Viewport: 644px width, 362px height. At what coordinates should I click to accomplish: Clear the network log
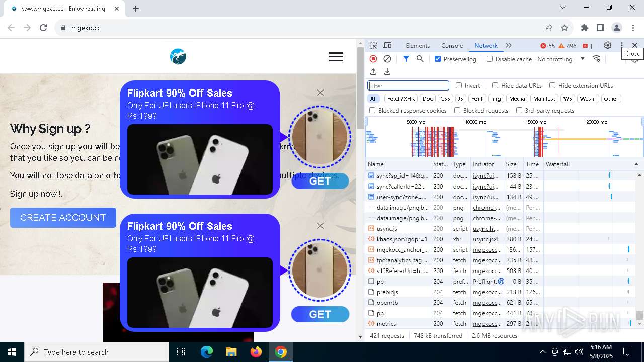point(387,59)
